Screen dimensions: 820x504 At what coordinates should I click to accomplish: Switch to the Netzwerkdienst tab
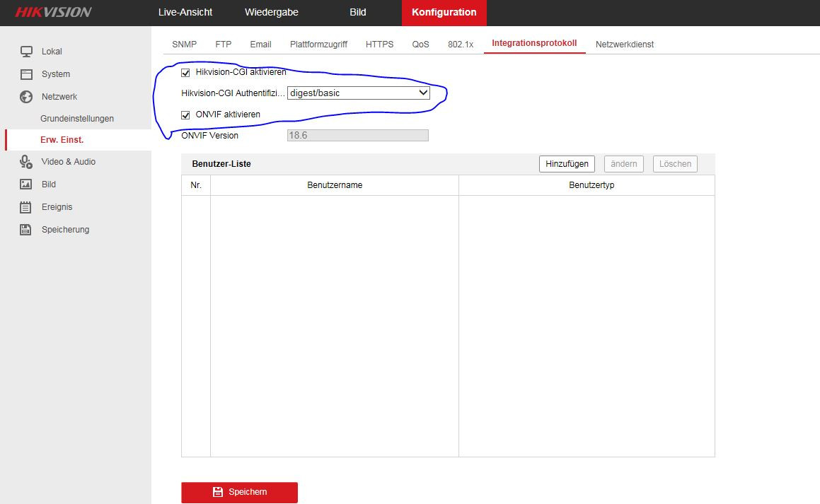[x=624, y=44]
